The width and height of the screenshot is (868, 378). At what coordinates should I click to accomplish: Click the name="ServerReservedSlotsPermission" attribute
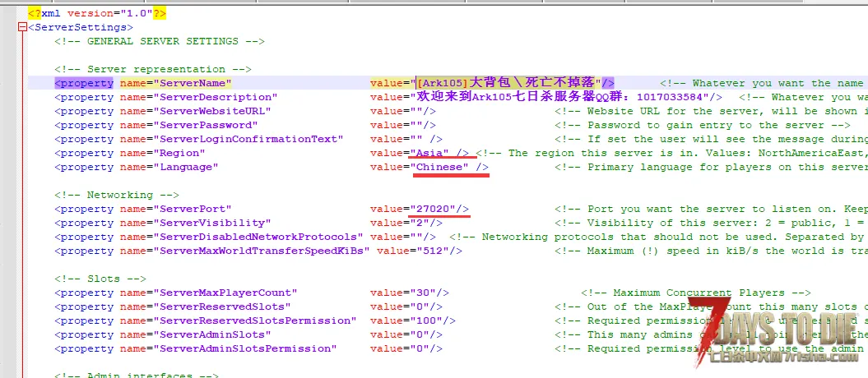238,320
